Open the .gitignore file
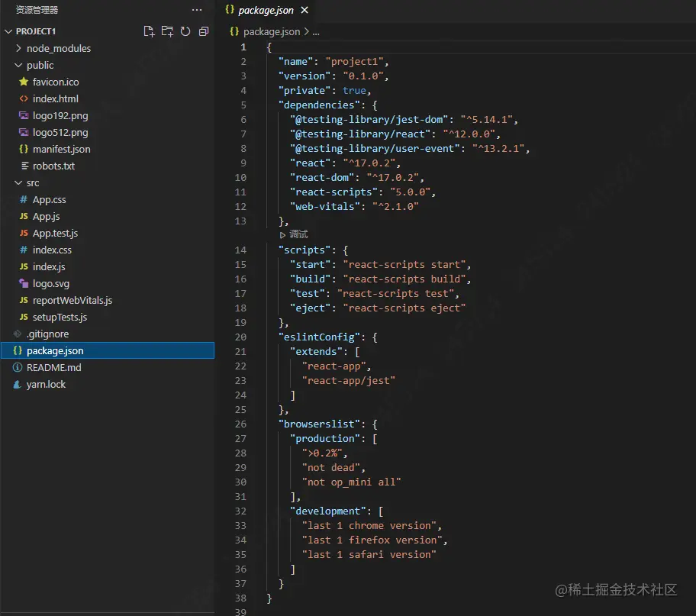Image resolution: width=696 pixels, height=616 pixels. (x=47, y=334)
